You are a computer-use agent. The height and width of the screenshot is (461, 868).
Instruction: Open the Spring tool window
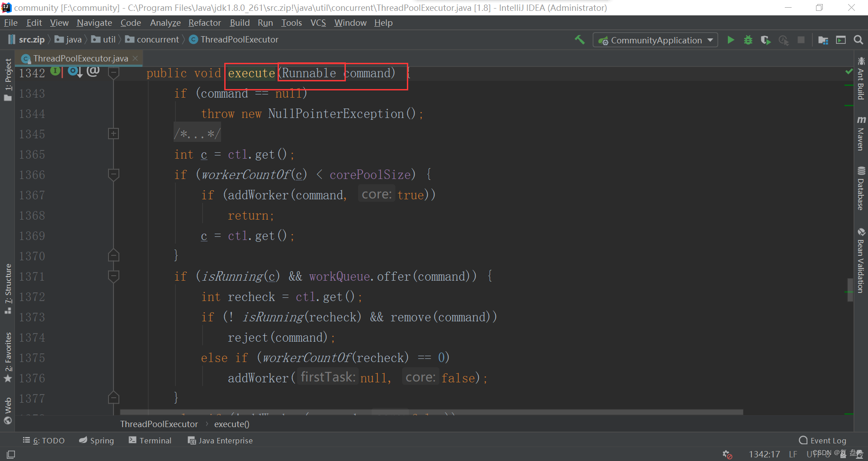96,440
